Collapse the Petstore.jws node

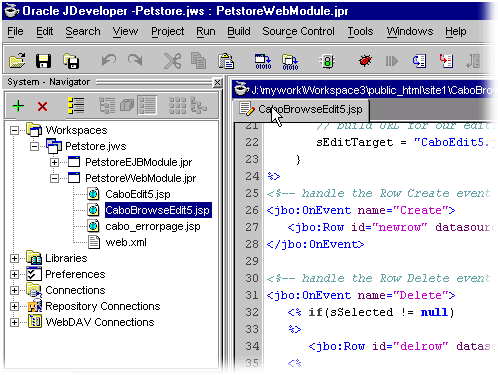click(x=34, y=146)
